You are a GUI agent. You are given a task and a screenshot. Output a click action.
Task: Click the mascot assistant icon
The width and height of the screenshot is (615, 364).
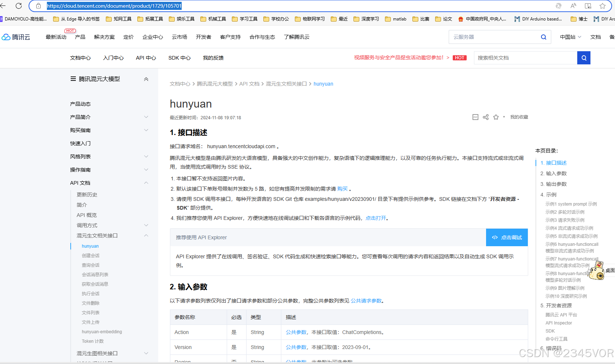[597, 271]
